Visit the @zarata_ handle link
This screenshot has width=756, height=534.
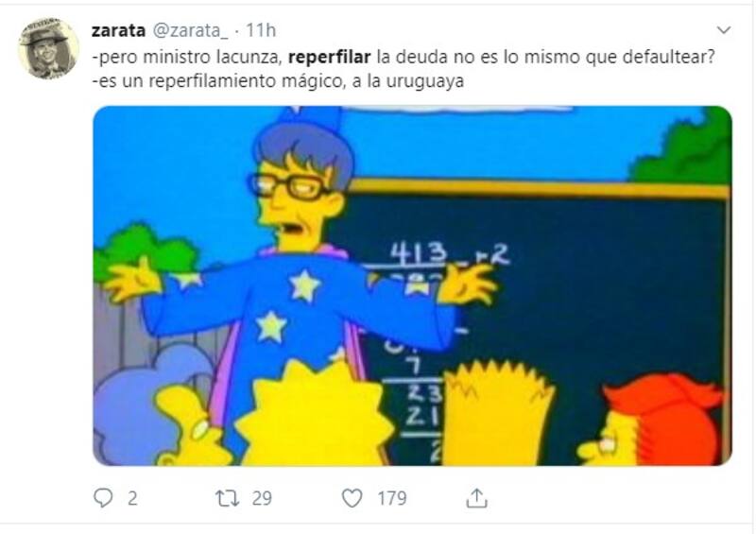point(190,31)
